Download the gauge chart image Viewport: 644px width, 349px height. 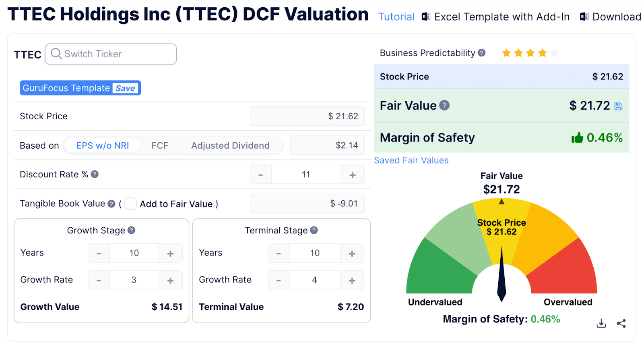coord(601,323)
